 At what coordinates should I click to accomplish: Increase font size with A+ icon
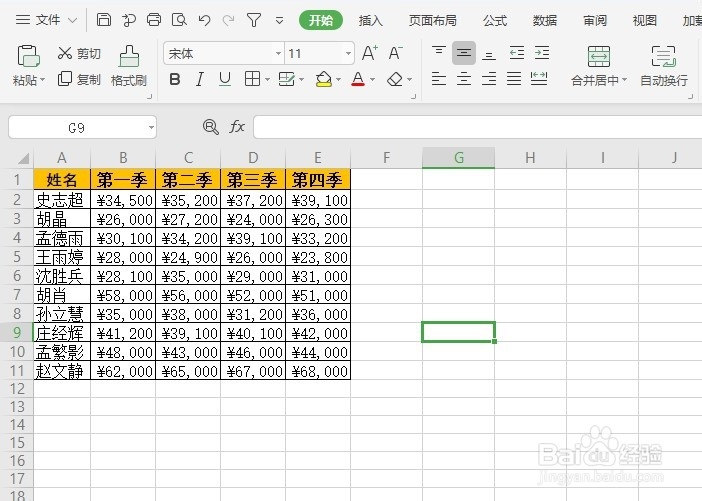pos(370,53)
